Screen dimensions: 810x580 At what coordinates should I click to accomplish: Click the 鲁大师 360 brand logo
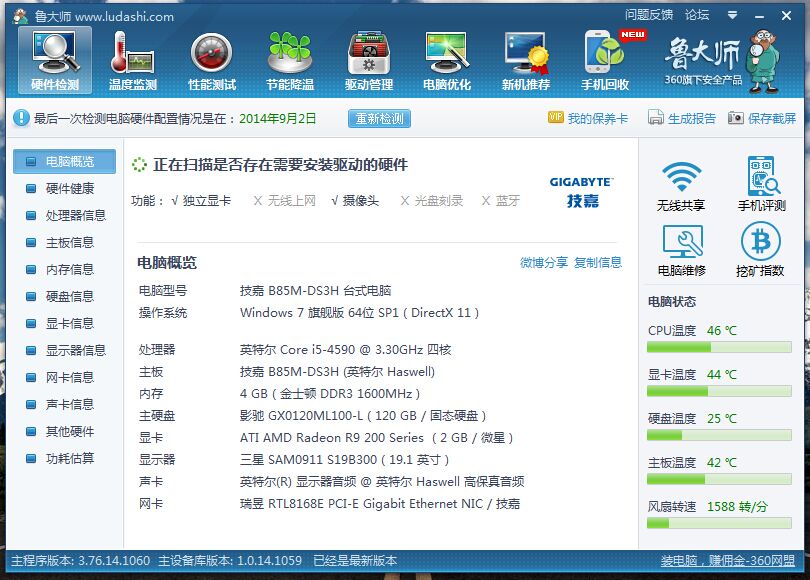pyautogui.click(x=721, y=61)
